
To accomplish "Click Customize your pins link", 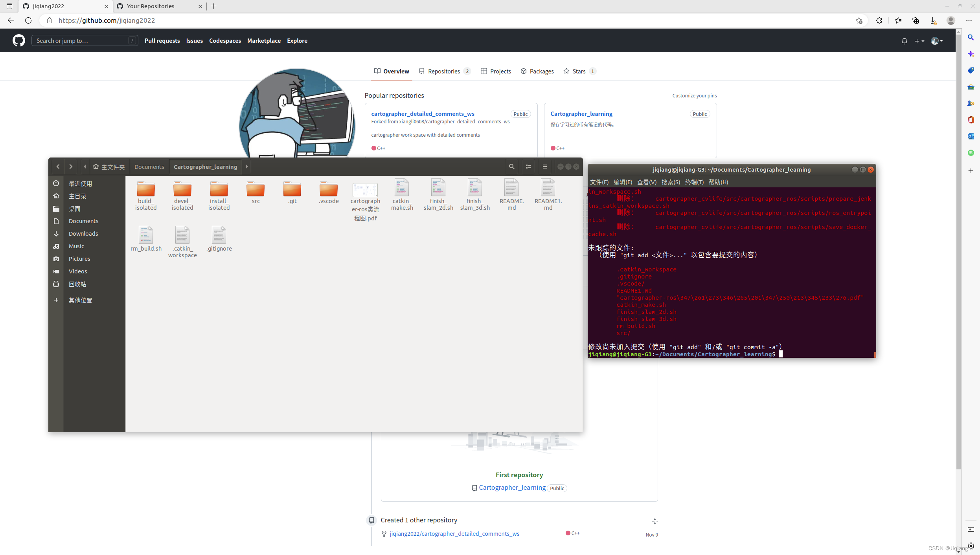I will pos(694,95).
